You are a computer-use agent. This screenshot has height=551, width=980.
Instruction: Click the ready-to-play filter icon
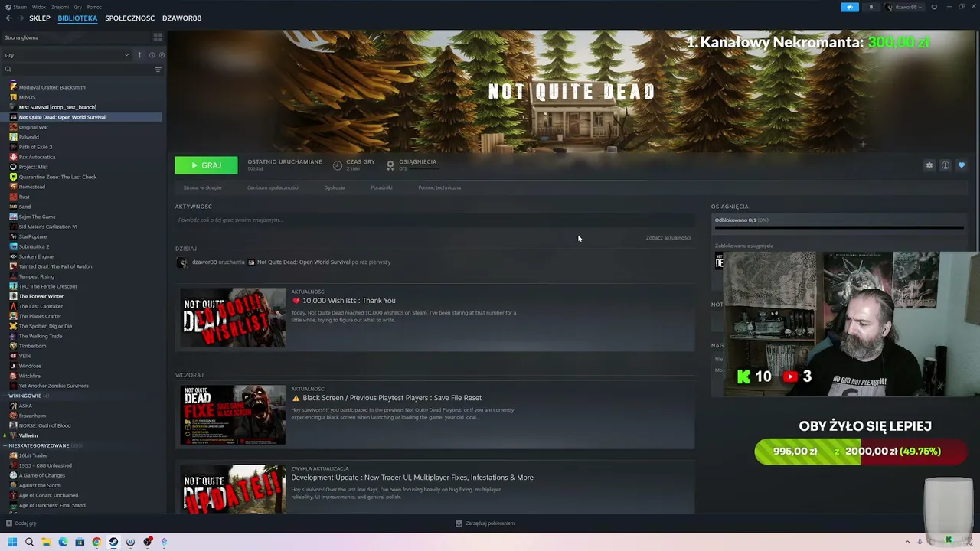(x=162, y=55)
